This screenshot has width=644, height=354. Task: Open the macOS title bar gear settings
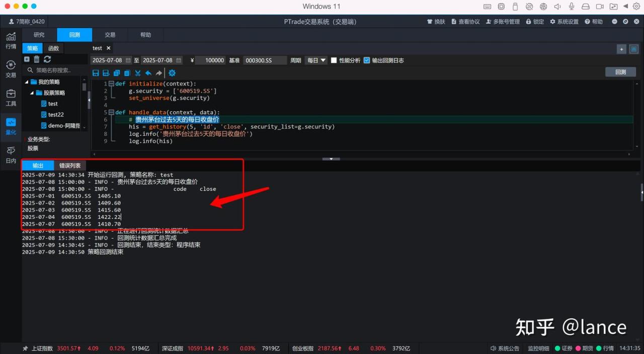636,7
